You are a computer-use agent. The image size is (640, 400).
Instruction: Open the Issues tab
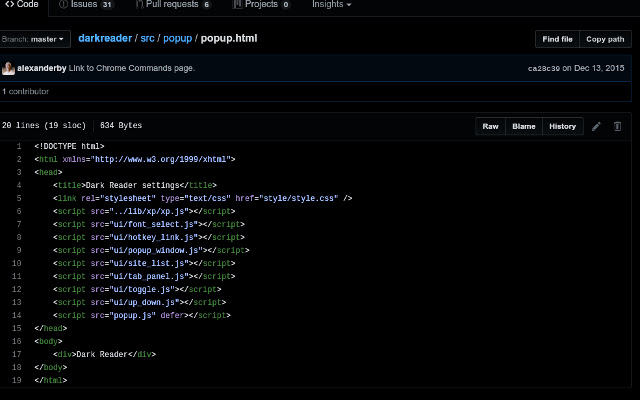(85, 5)
